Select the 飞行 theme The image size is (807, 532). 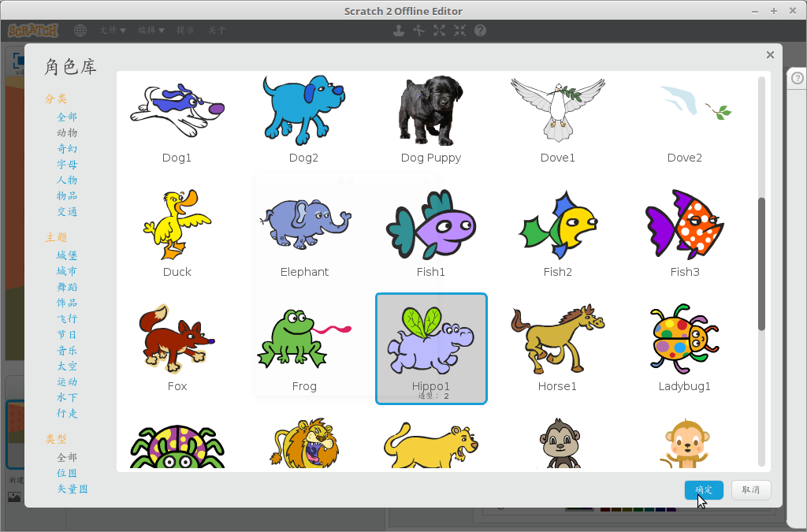point(67,319)
